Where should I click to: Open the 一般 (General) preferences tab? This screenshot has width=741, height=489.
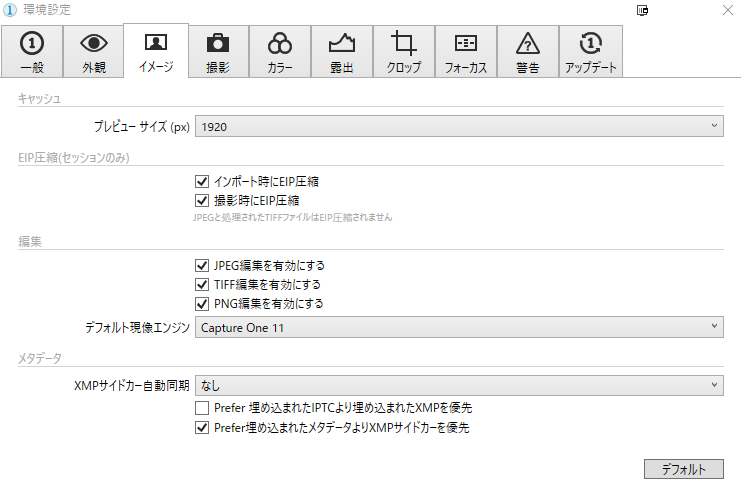[x=31, y=52]
